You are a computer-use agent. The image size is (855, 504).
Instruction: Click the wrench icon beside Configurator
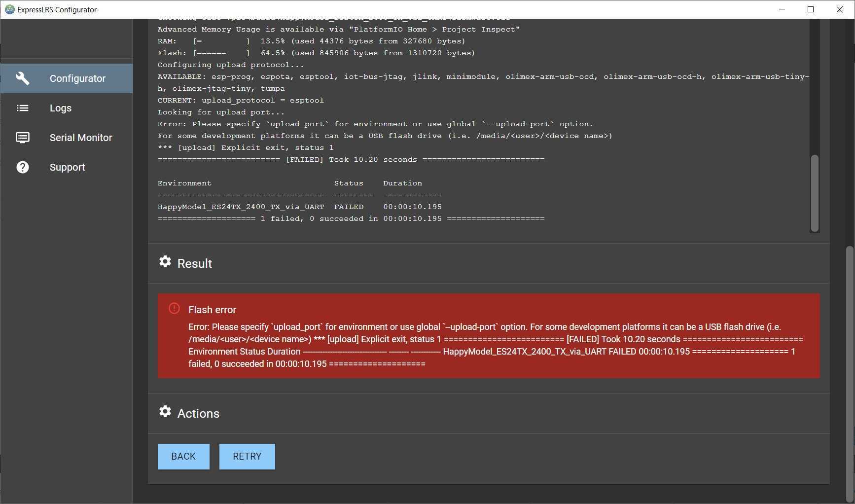click(x=23, y=78)
